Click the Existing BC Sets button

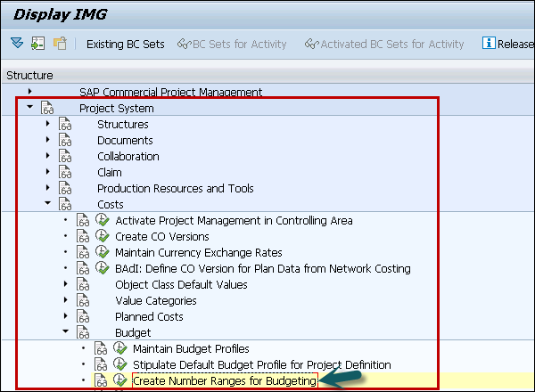coord(125,44)
